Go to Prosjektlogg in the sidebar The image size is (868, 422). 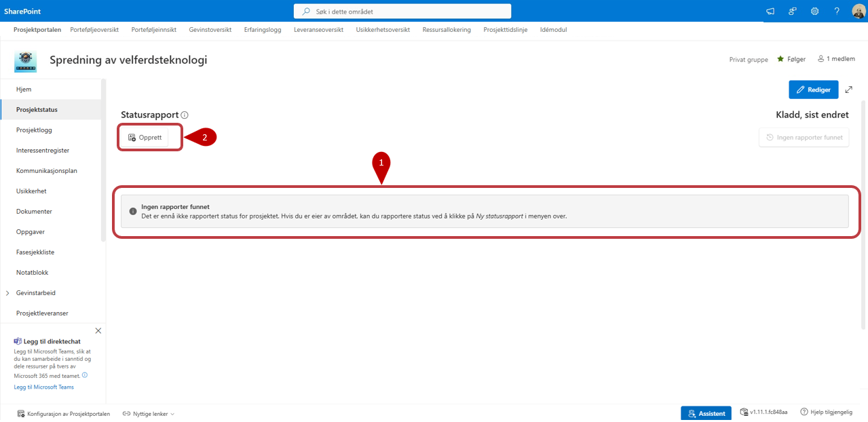(34, 130)
